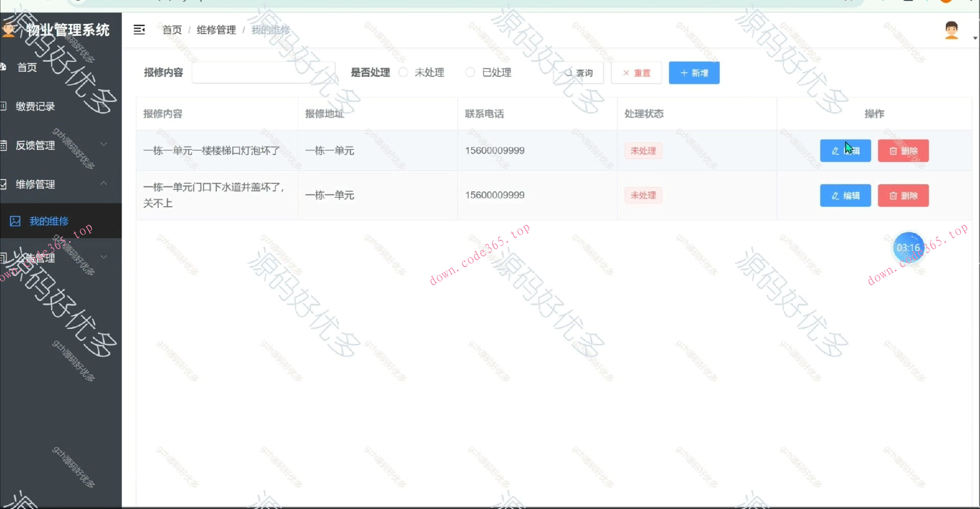Click the pencil edit icon on the first row
This screenshot has width=980, height=509.
pos(836,150)
